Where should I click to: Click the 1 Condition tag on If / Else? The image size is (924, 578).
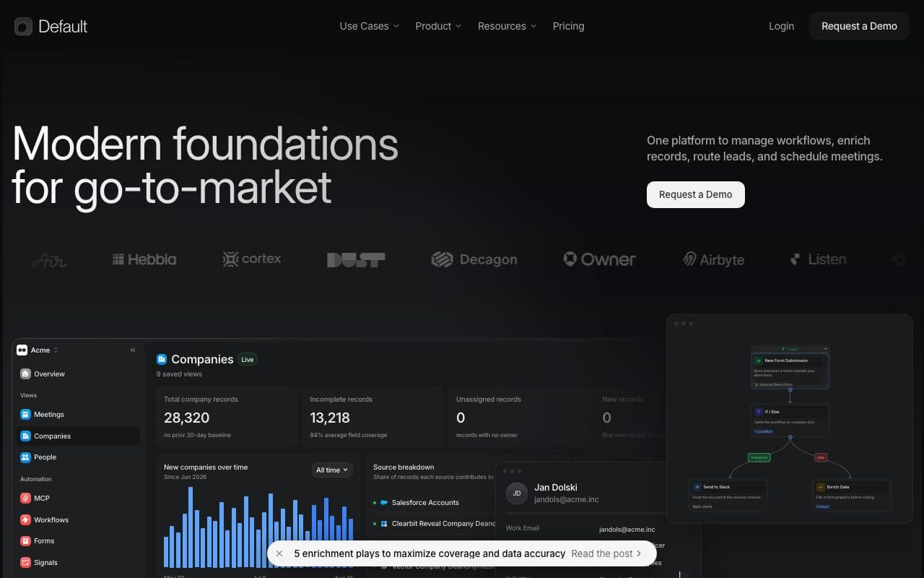click(764, 431)
